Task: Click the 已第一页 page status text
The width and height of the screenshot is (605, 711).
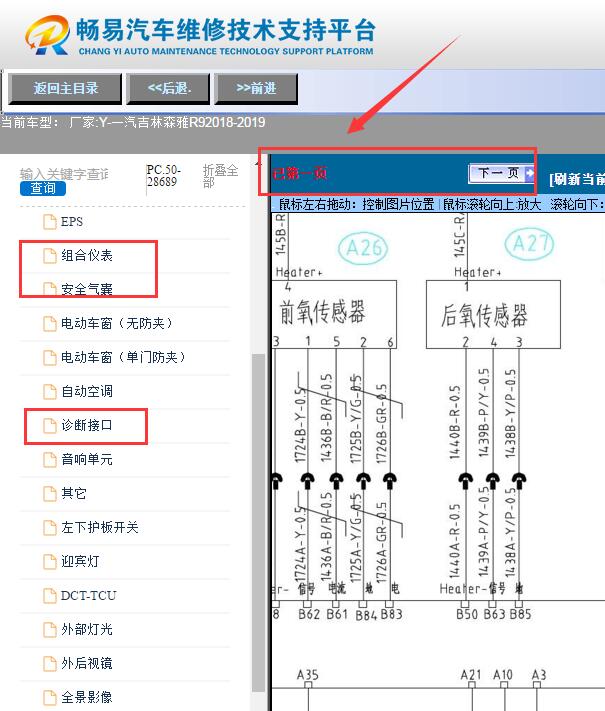Action: pos(299,173)
